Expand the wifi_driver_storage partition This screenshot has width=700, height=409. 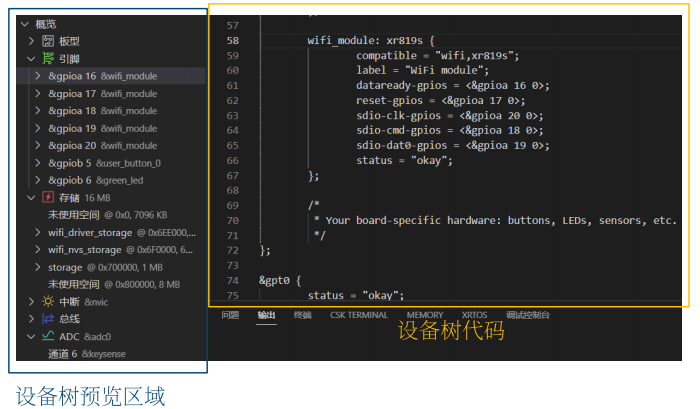click(38, 232)
